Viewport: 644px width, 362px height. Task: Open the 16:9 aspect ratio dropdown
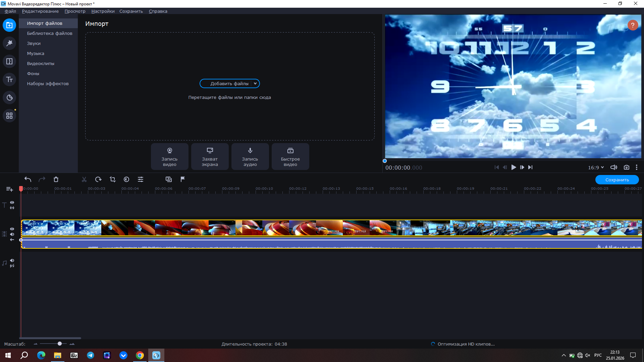coord(596,167)
